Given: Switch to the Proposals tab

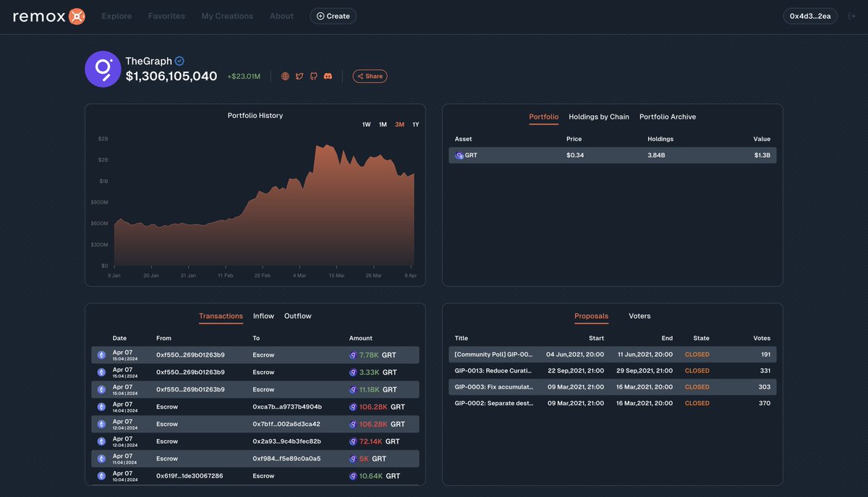Looking at the screenshot, I should 591,316.
